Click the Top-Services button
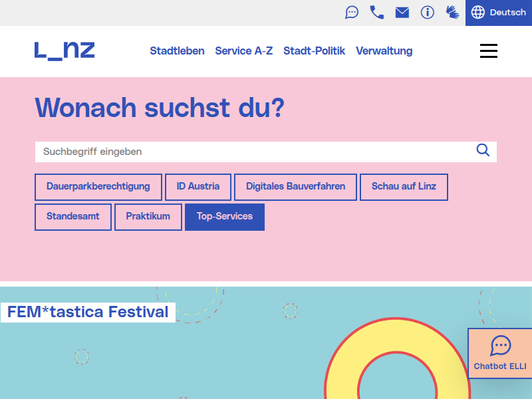Screen dimensions: 532x399 click(225, 217)
